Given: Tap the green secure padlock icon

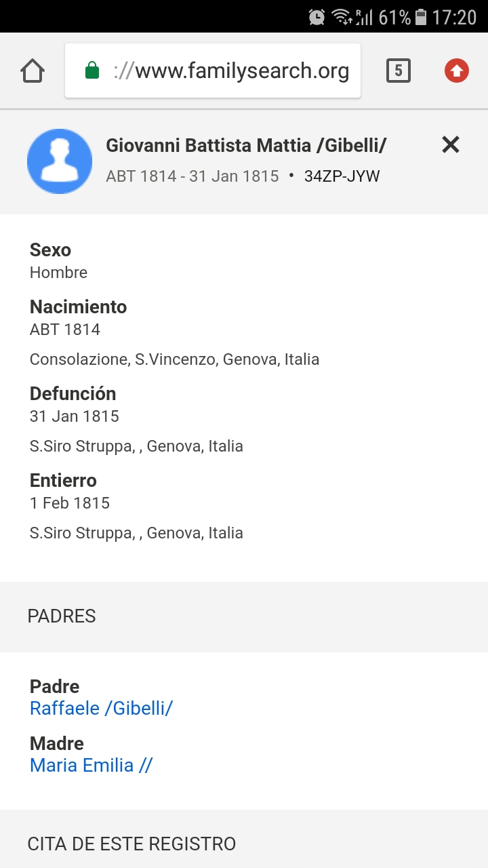Looking at the screenshot, I should click(x=92, y=71).
